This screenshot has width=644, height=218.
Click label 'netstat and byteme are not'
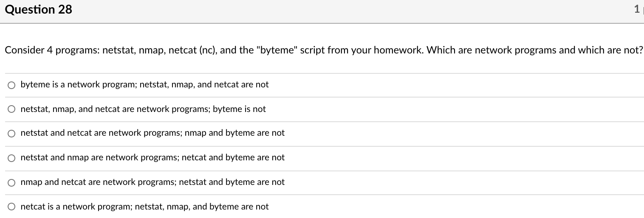click(x=232, y=182)
